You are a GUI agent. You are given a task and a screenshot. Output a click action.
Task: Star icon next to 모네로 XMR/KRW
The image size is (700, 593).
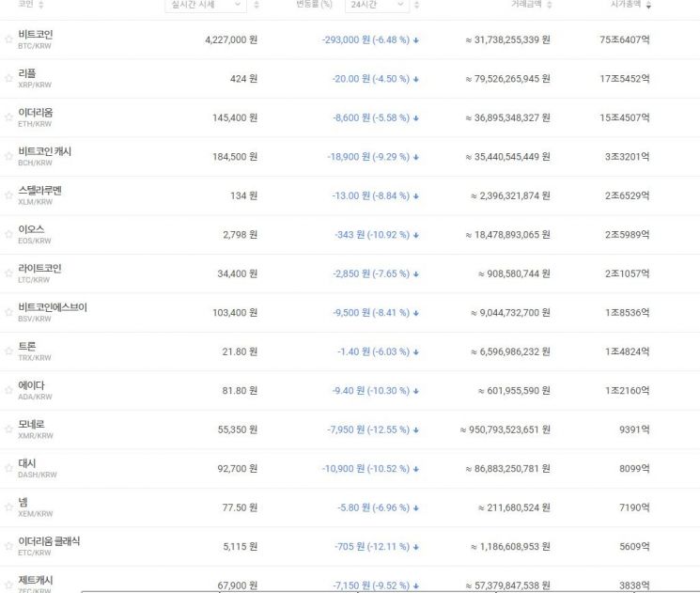coord(8,429)
